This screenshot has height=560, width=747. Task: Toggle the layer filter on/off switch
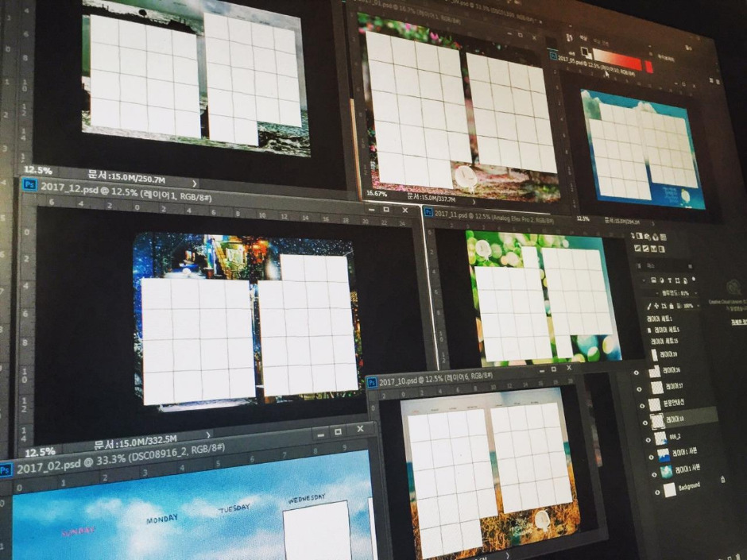694,279
